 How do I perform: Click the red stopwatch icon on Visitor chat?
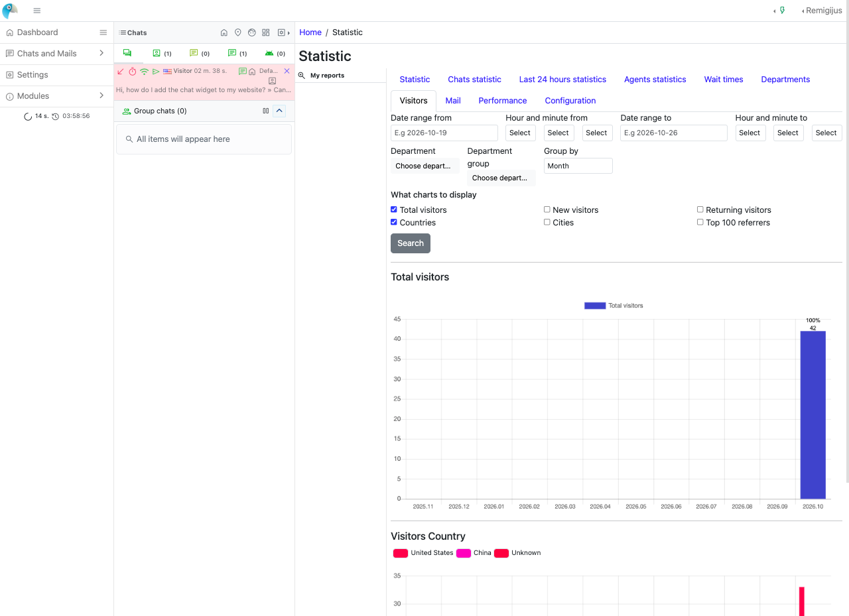point(133,71)
